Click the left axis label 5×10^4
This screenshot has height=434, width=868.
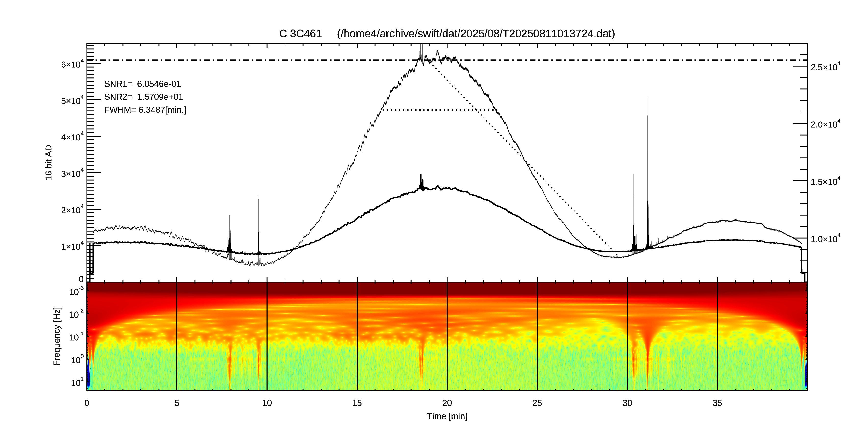pyautogui.click(x=72, y=100)
